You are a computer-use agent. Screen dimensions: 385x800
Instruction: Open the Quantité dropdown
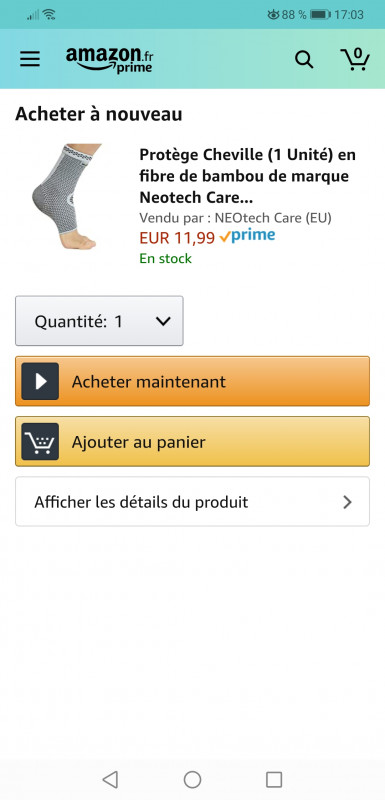click(99, 321)
